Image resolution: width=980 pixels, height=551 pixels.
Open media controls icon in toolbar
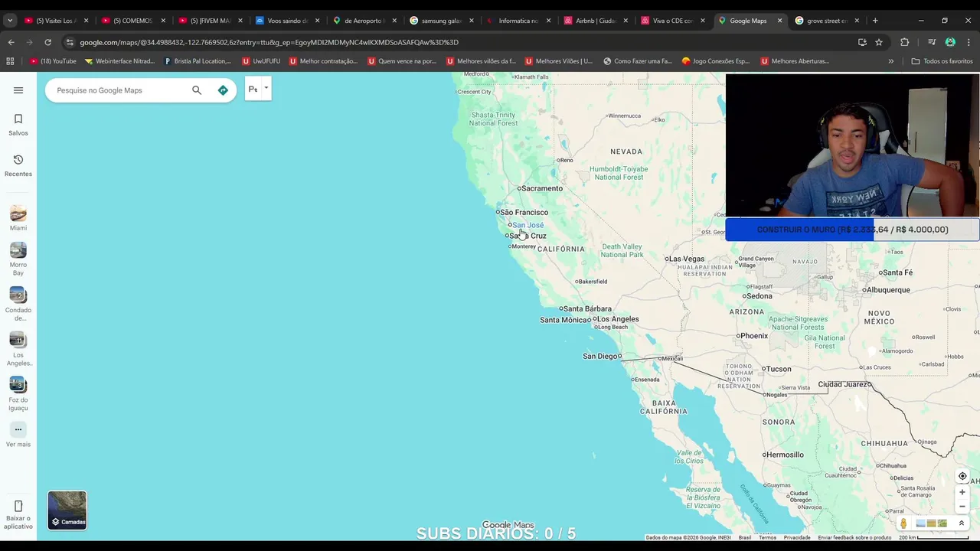pos(931,42)
